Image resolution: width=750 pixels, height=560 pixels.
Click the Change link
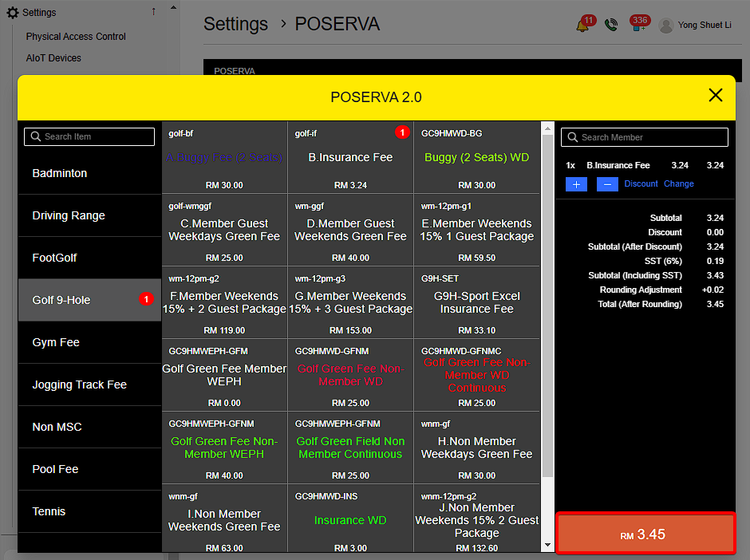(678, 183)
